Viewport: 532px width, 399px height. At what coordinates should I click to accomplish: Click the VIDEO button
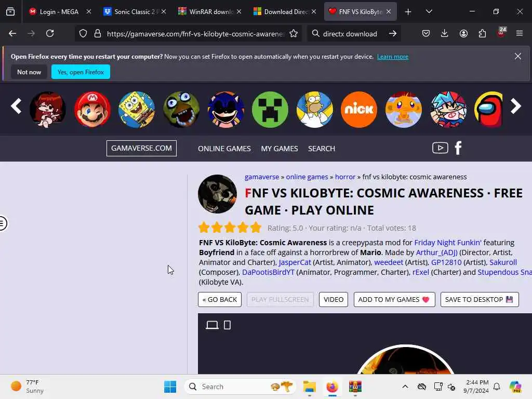333,300
